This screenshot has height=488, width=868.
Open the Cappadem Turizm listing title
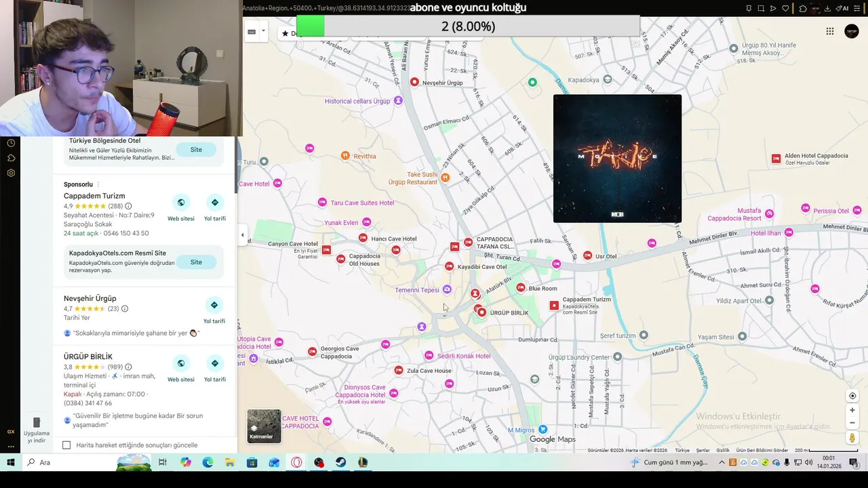(94, 196)
